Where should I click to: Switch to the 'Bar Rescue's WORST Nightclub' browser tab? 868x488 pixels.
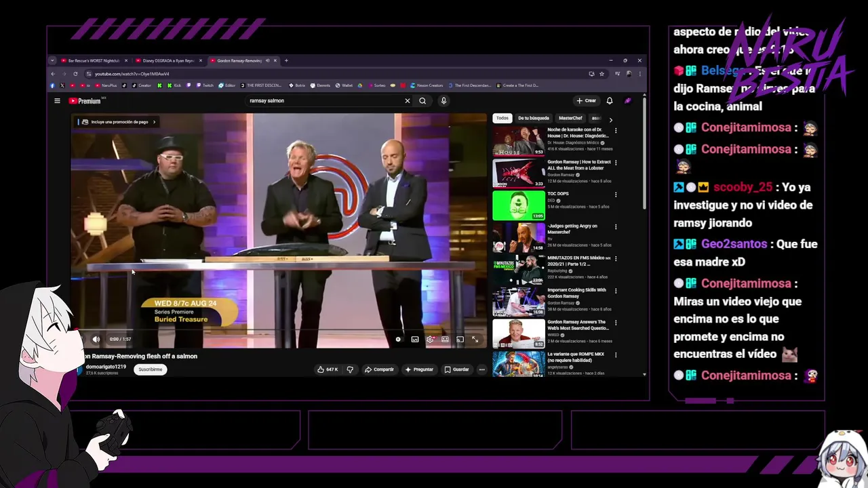[94, 60]
